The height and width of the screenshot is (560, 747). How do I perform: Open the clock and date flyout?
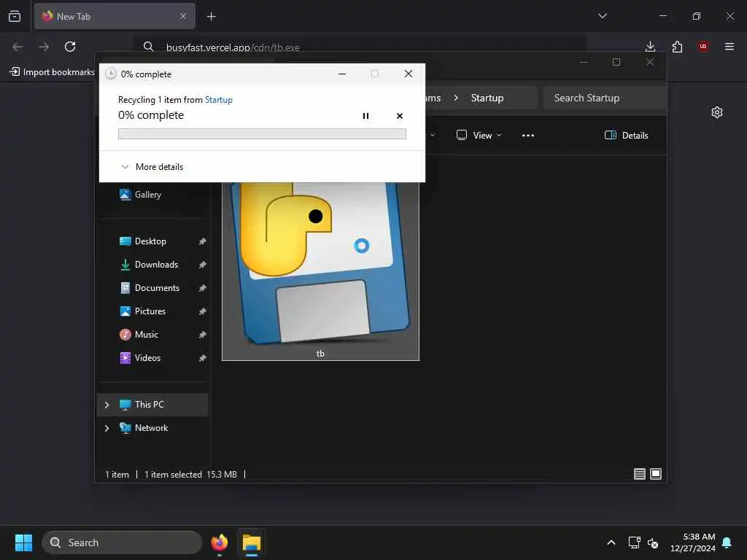(693, 542)
